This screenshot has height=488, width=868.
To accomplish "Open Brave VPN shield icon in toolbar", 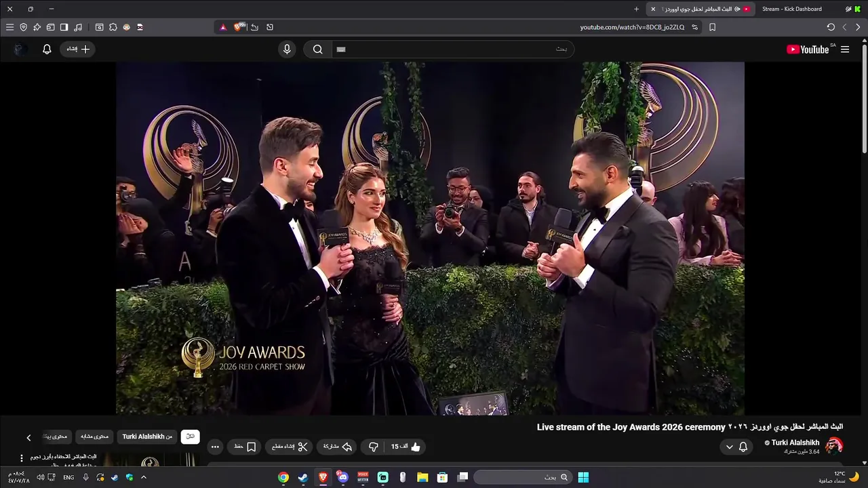I will (x=23, y=27).
